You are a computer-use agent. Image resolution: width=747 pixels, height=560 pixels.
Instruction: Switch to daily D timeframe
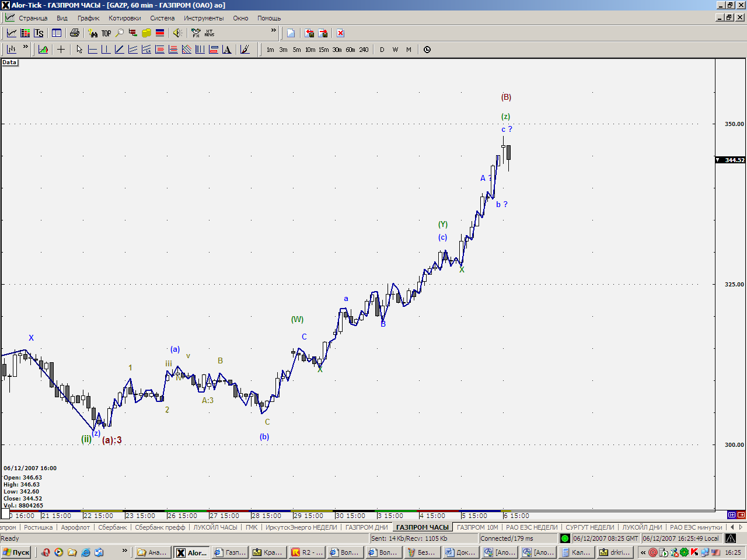click(x=382, y=50)
